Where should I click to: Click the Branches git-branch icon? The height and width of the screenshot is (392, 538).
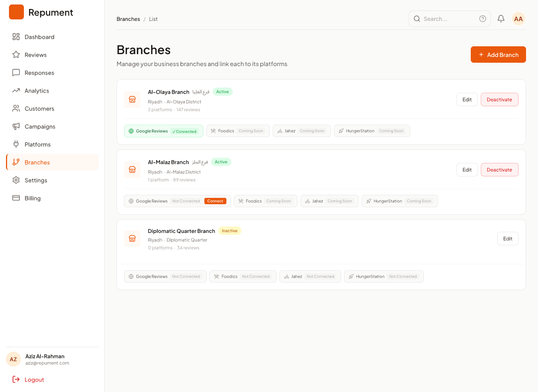click(x=16, y=162)
